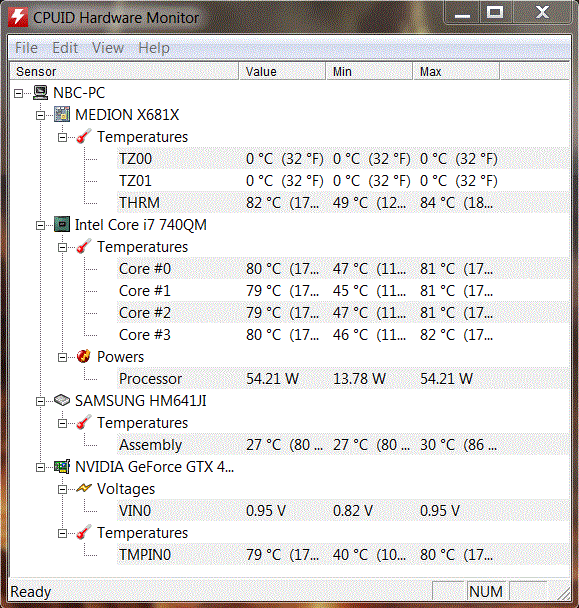This screenshot has width=579, height=608.
Task: Collapse the Powers section
Action: [62, 358]
